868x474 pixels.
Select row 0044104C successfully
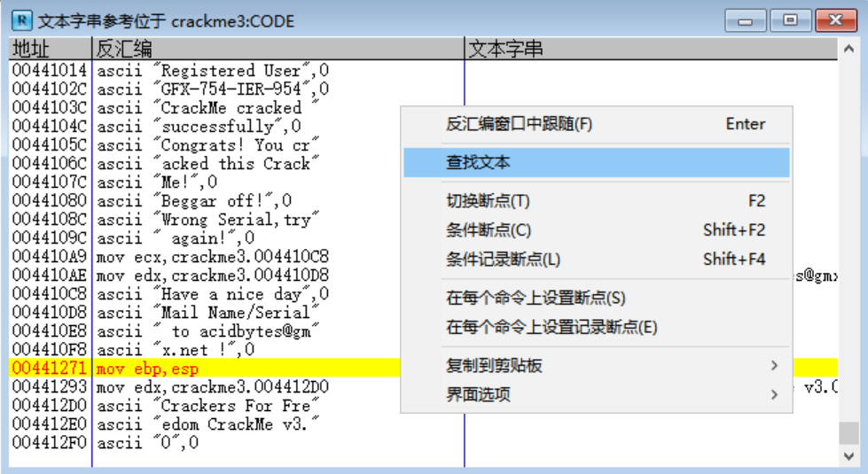tap(205, 127)
